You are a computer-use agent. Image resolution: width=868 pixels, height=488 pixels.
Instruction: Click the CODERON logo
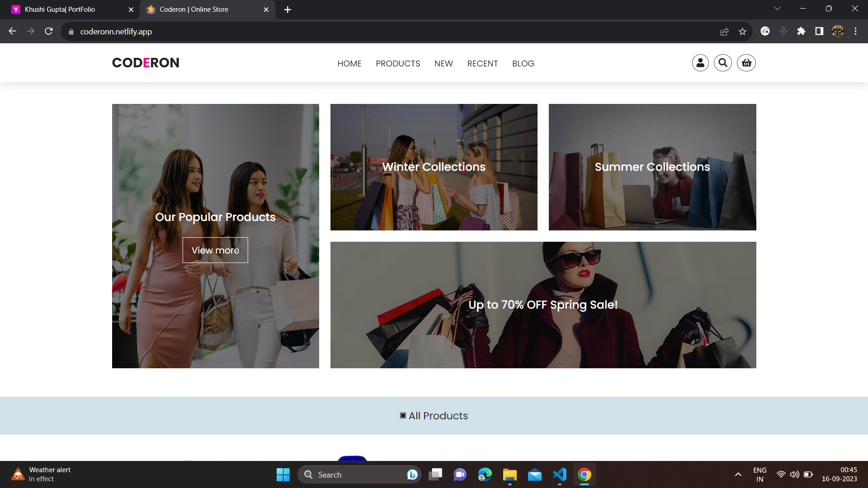click(146, 63)
